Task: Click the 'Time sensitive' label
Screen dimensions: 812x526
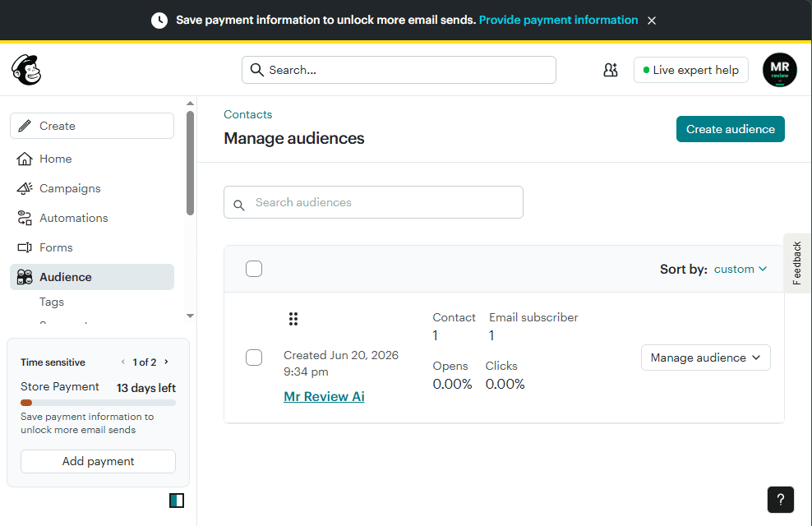Action: pos(53,362)
